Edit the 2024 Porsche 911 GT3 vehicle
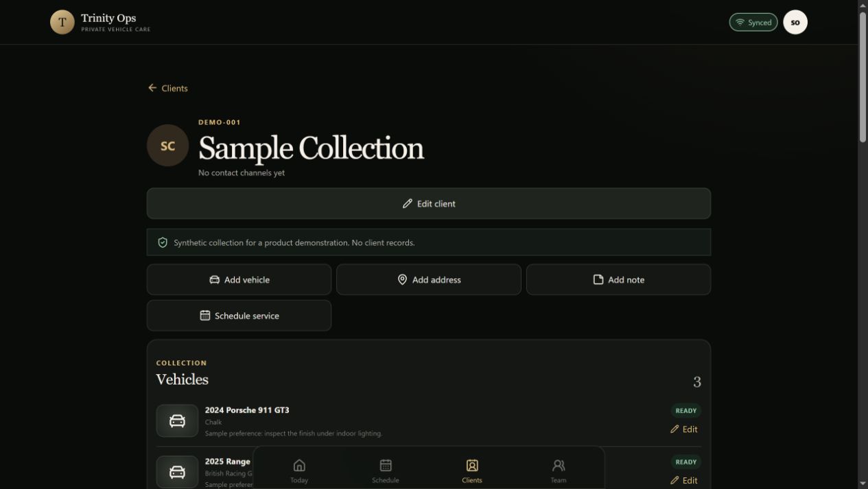Viewport: 868px width, 489px height. click(684, 429)
